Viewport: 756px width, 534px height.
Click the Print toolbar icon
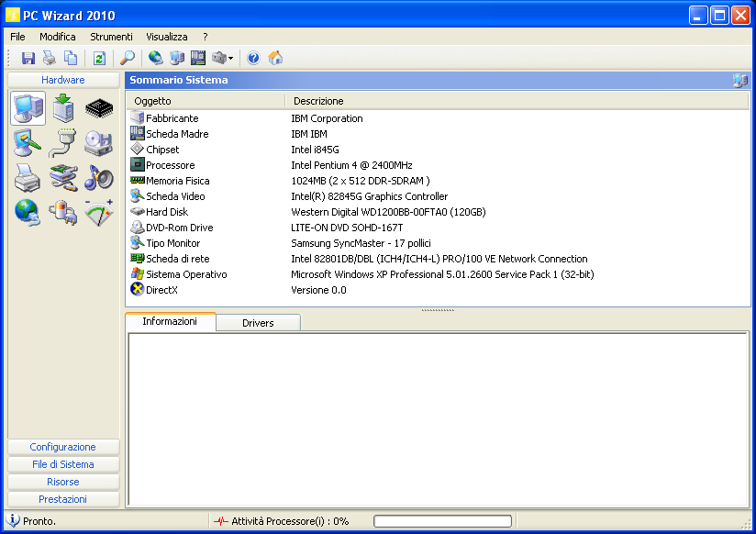[50, 59]
